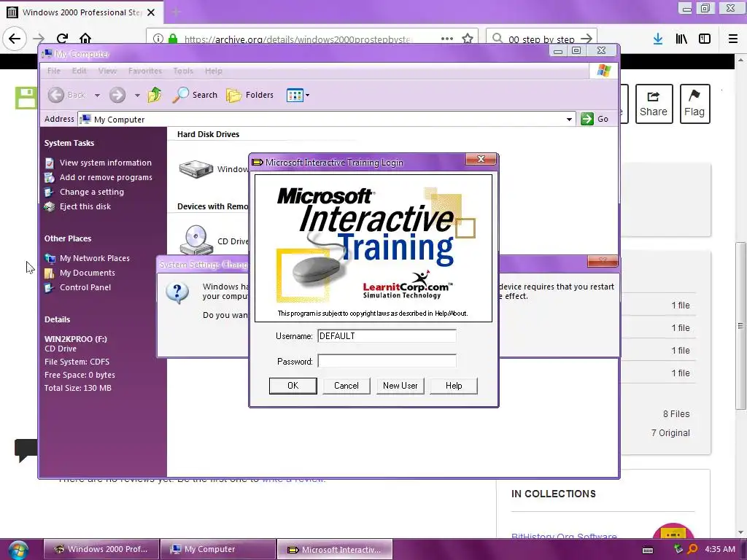
Task: Close the Microsoft Interactive Training Login dialog
Action: [481, 159]
